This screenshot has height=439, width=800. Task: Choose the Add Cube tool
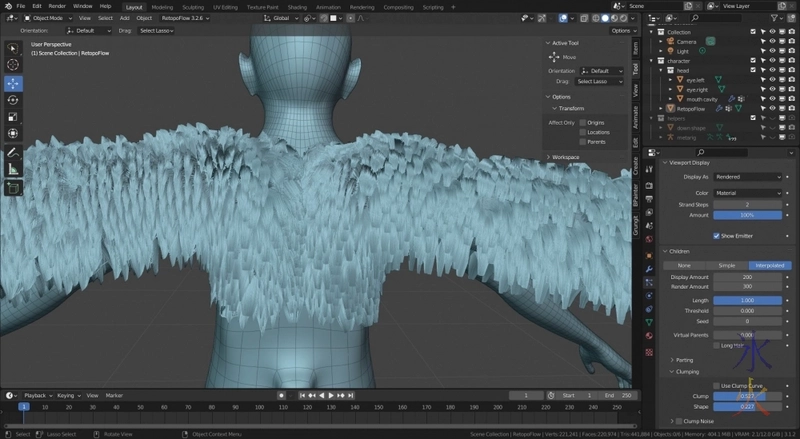(13, 188)
